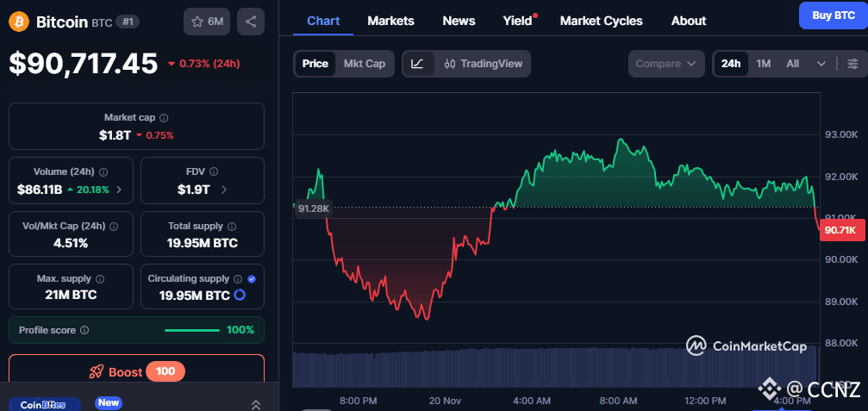Open the Compare dropdown
Image resolution: width=868 pixels, height=411 pixels.
pyautogui.click(x=665, y=64)
